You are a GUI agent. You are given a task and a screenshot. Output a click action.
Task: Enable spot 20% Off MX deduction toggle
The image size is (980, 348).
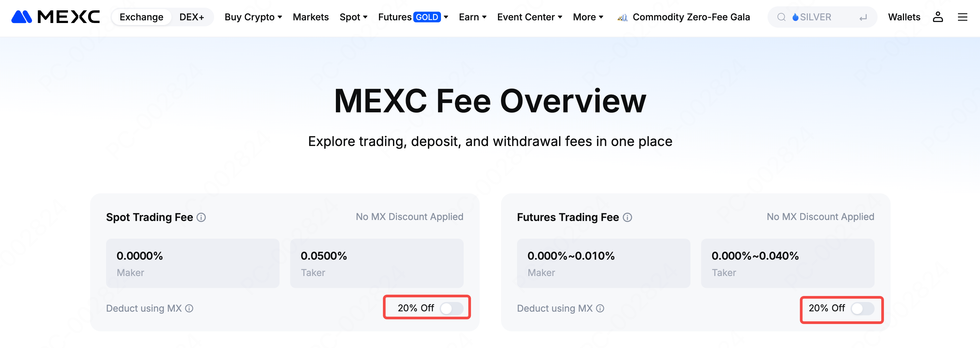click(x=451, y=308)
